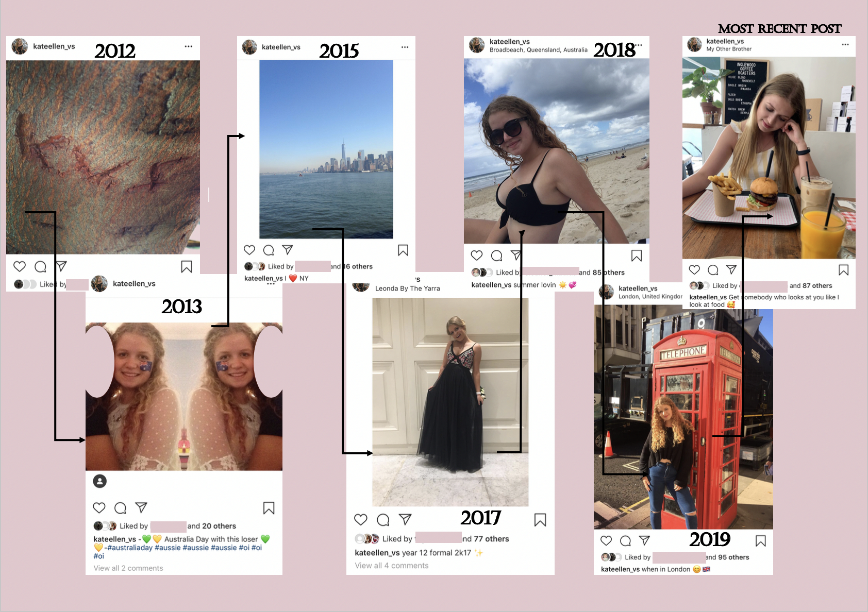This screenshot has width=868, height=612.
Task: Share the 2017 year 12 formal post
Action: (405, 519)
